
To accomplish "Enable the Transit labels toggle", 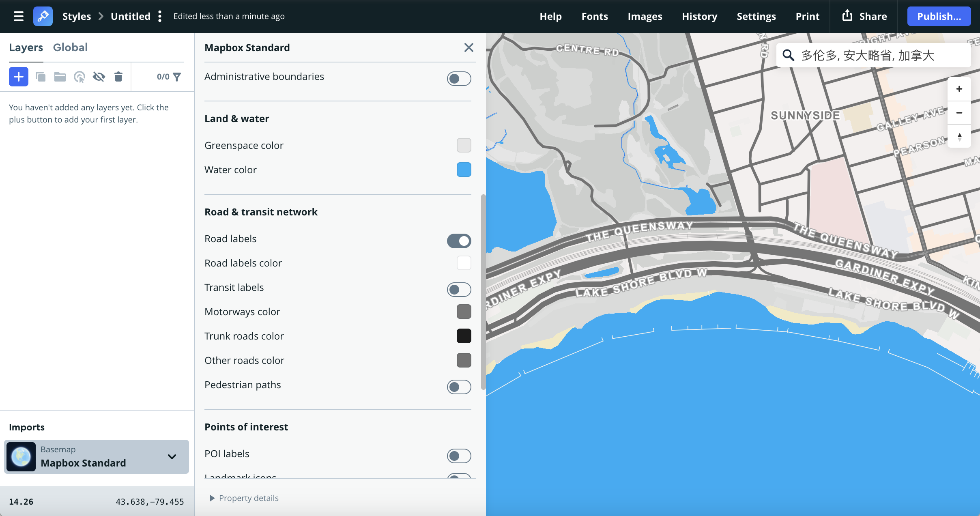I will click(458, 289).
